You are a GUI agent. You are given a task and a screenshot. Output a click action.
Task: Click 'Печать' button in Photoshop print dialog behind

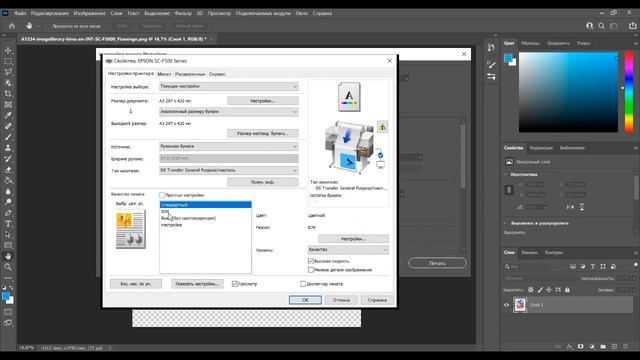coord(437,263)
